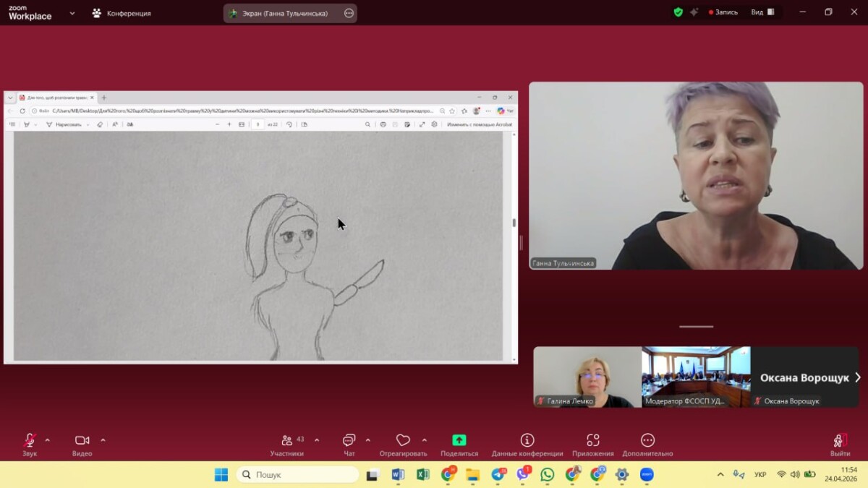Viewport: 868px width, 488px height.
Task: Click the Запись recording indicator
Action: pyautogui.click(x=723, y=12)
